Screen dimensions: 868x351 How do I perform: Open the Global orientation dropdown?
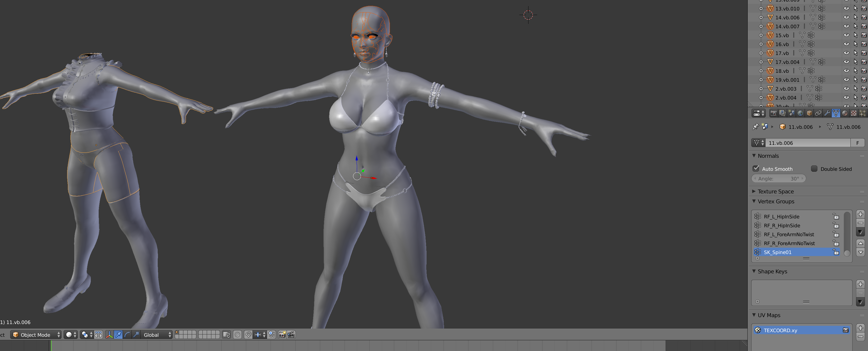coord(157,335)
